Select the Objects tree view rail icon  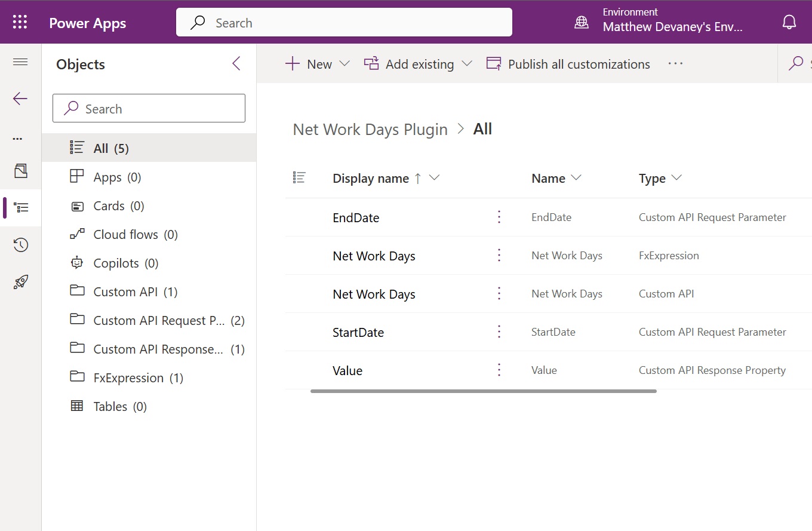point(21,208)
